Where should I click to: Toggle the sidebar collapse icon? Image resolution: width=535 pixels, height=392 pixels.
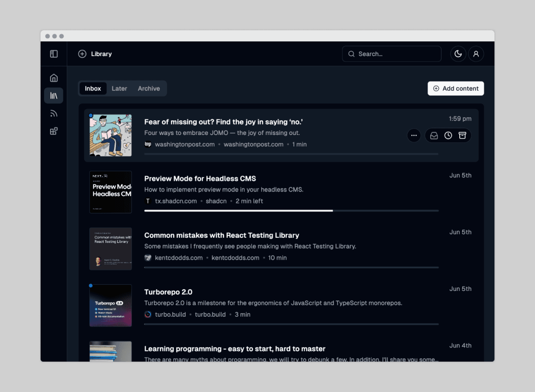point(53,53)
